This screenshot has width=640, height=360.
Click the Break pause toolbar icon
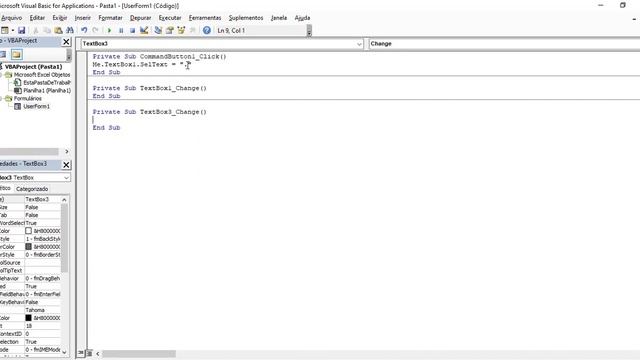coord(121,31)
